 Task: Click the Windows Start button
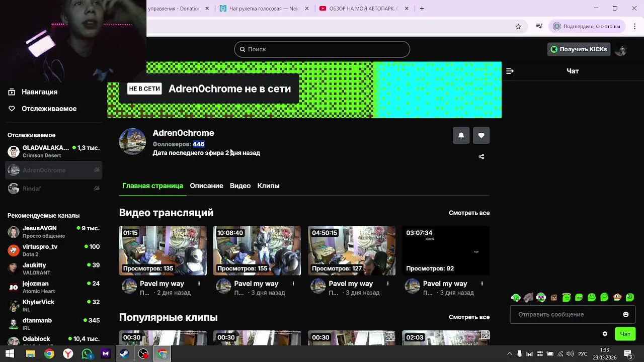(10, 354)
